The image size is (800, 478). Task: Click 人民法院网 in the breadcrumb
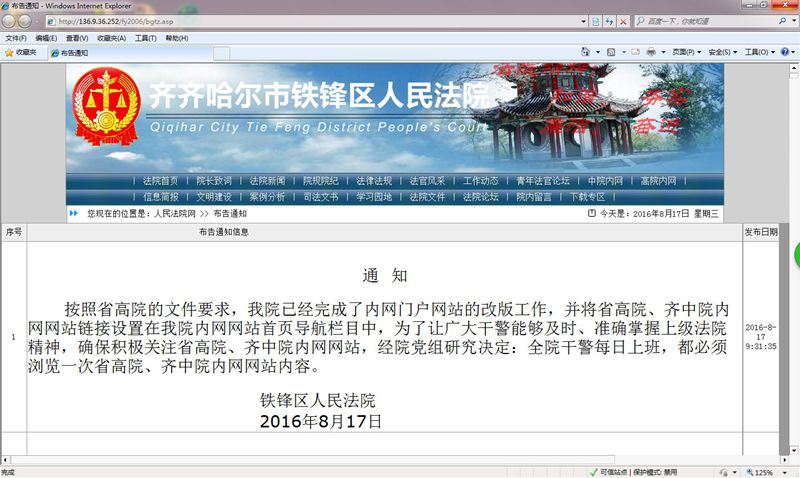[x=174, y=214]
